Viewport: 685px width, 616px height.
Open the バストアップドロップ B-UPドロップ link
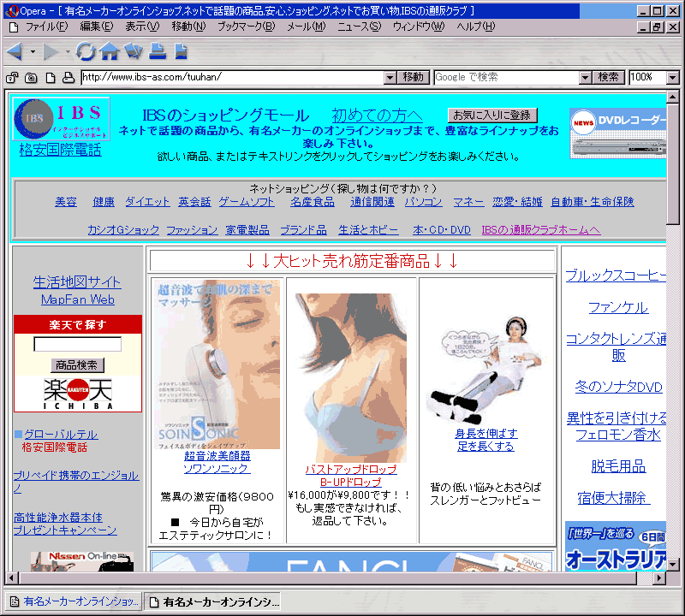[351, 476]
